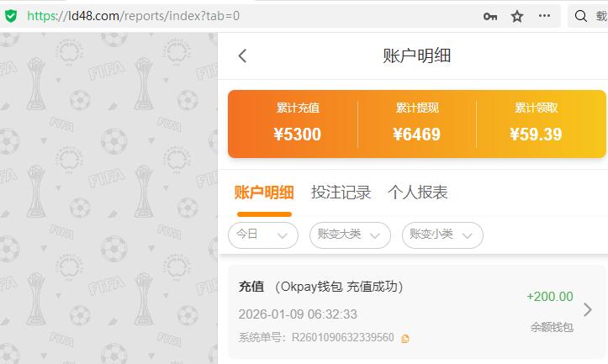The width and height of the screenshot is (608, 364).
Task: Click the 累计提现 ¥6469 summary
Action: (417, 124)
